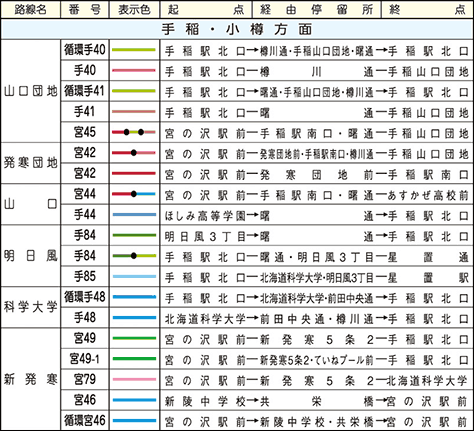Click route number 手48
Screen dimensions: 474x431
[x=85, y=318]
